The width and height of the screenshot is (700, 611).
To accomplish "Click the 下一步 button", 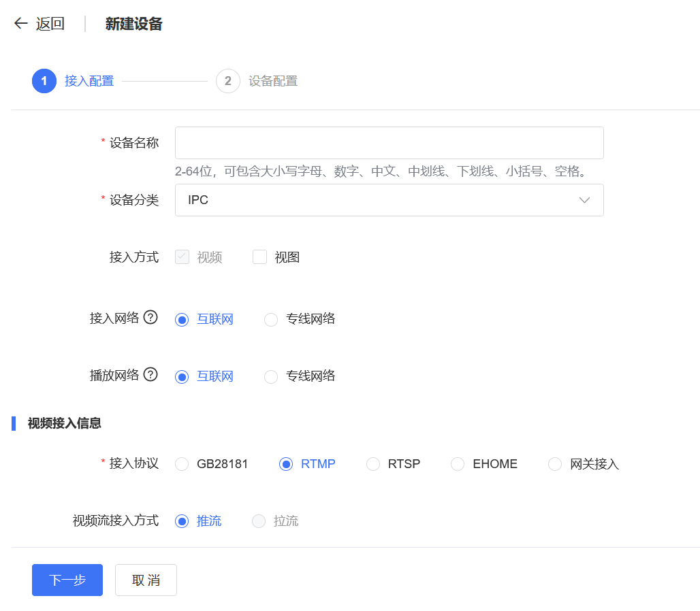I will tap(67, 580).
